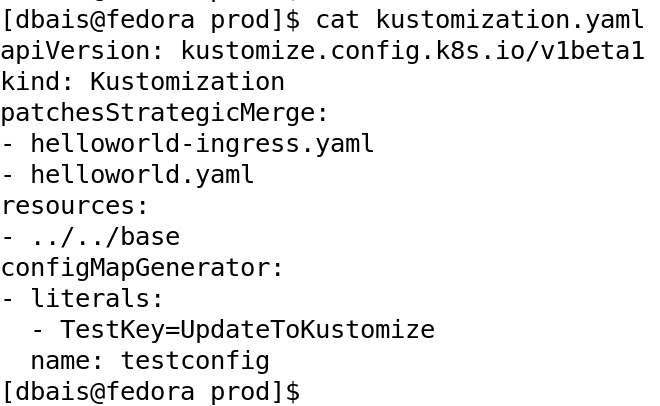Click kustomize.config.k8s.io/v1beta1 value

pyautogui.click(x=412, y=50)
